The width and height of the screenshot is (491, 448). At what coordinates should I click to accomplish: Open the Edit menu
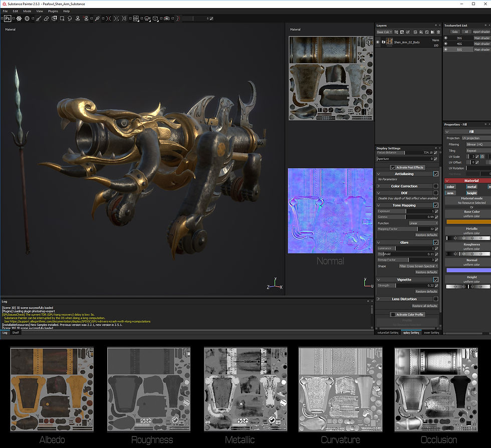(16, 11)
